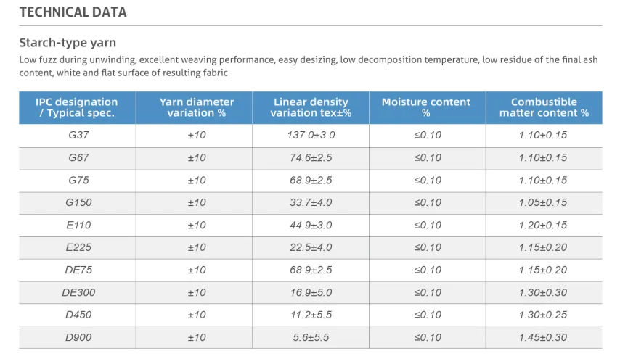Select the G150 designation cell
Image resolution: width=620 pixels, height=364 pixels.
(x=78, y=202)
